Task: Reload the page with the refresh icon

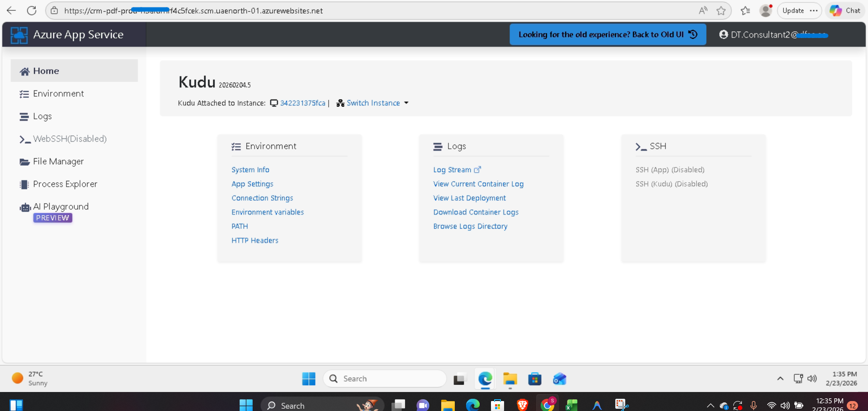Action: click(x=32, y=10)
